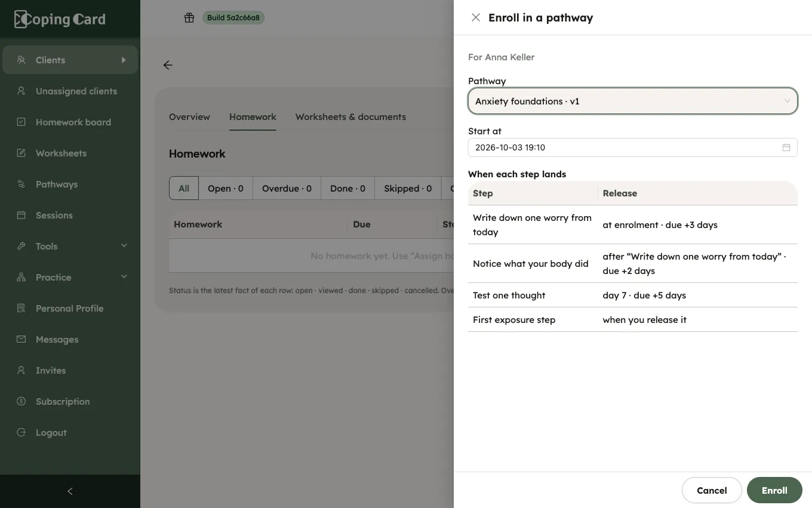The height and width of the screenshot is (508, 812).
Task: Switch to the Overview tab
Action: [189, 117]
